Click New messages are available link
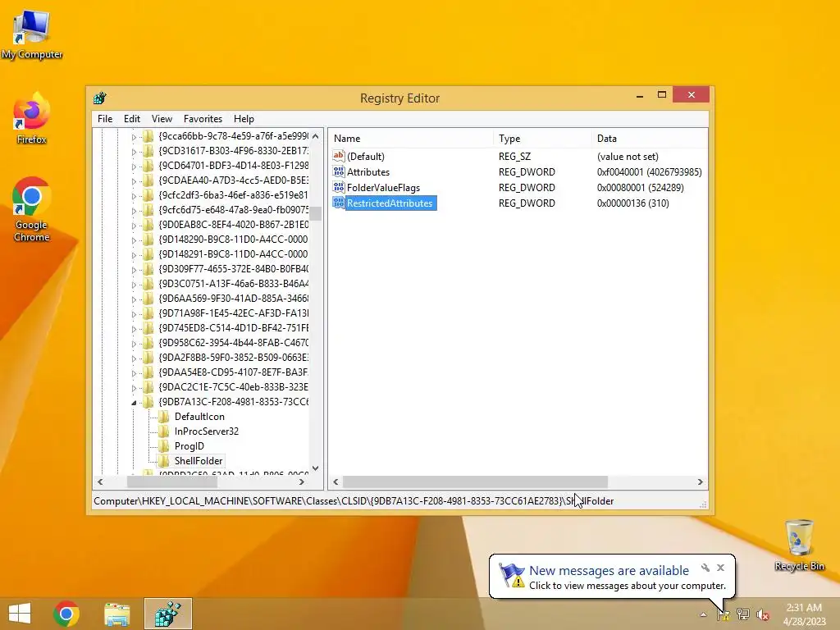This screenshot has height=630, width=840. 609,571
